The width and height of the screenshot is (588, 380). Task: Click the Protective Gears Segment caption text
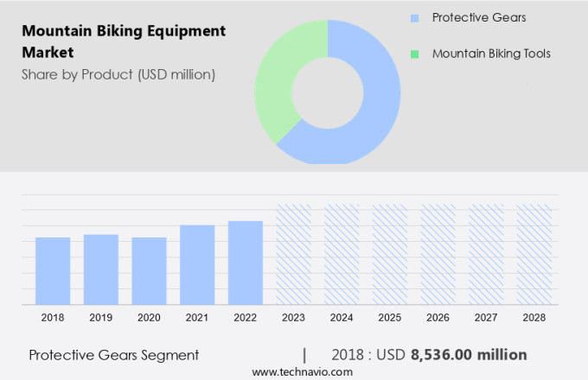tap(114, 355)
